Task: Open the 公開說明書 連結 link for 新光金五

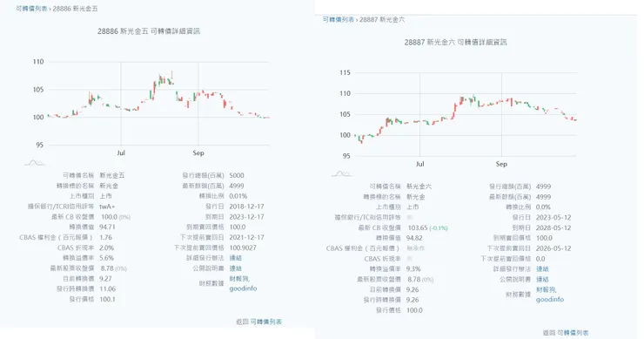Action: pos(235,268)
